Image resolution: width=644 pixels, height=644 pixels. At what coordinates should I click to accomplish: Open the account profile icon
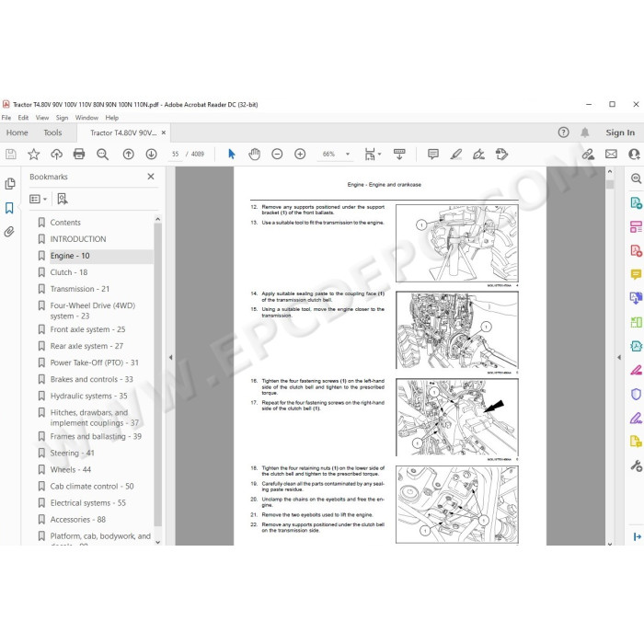click(634, 154)
